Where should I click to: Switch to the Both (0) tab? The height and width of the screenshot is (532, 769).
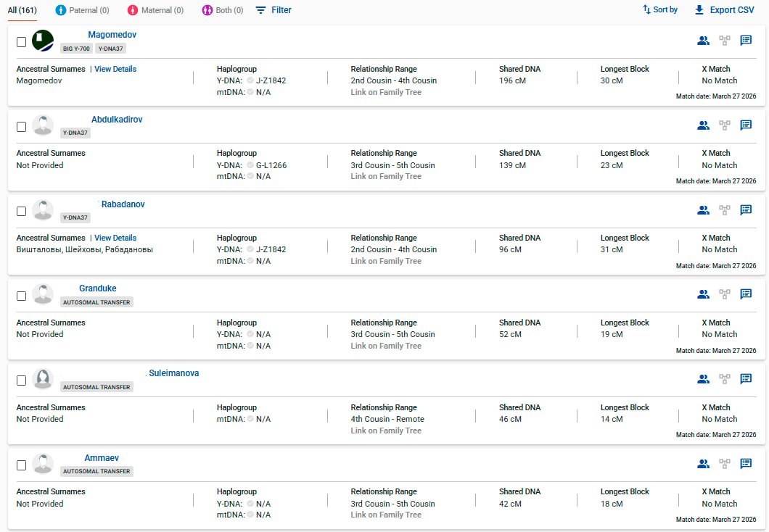pos(223,10)
